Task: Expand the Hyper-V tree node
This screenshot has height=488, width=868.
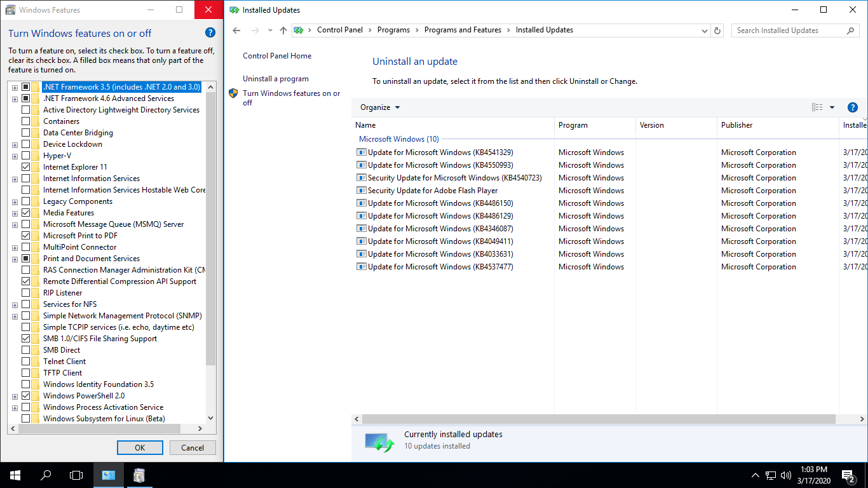Action: click(x=15, y=156)
